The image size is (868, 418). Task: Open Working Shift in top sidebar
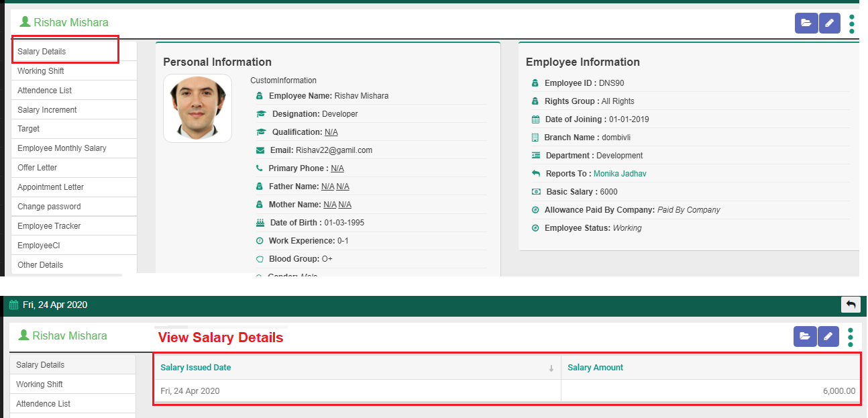coord(41,71)
